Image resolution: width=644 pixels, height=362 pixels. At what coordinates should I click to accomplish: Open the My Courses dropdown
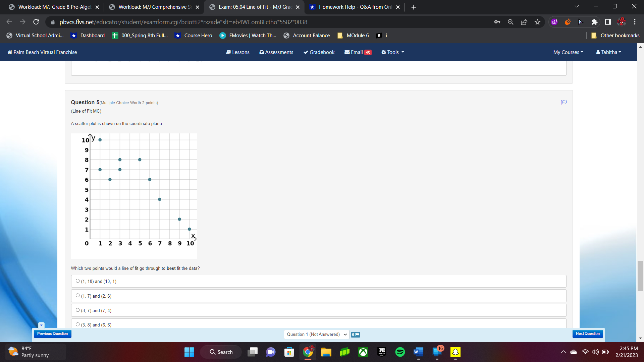(568, 52)
